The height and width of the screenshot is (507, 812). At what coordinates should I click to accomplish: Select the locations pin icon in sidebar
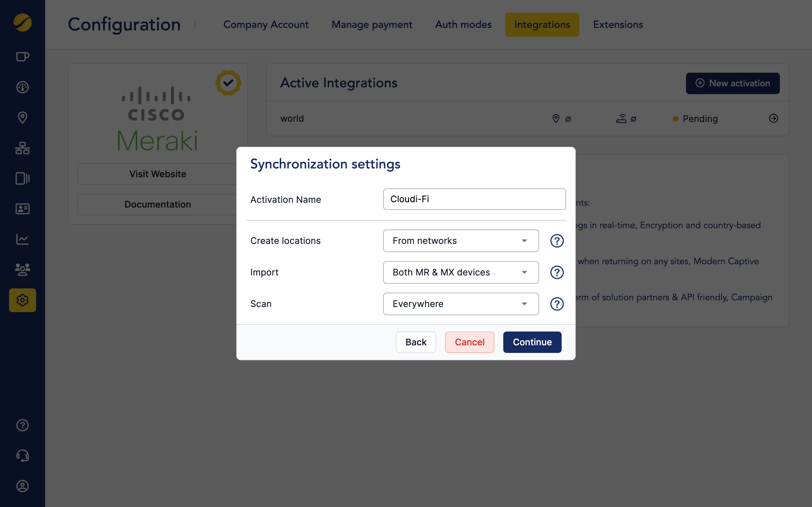[22, 117]
